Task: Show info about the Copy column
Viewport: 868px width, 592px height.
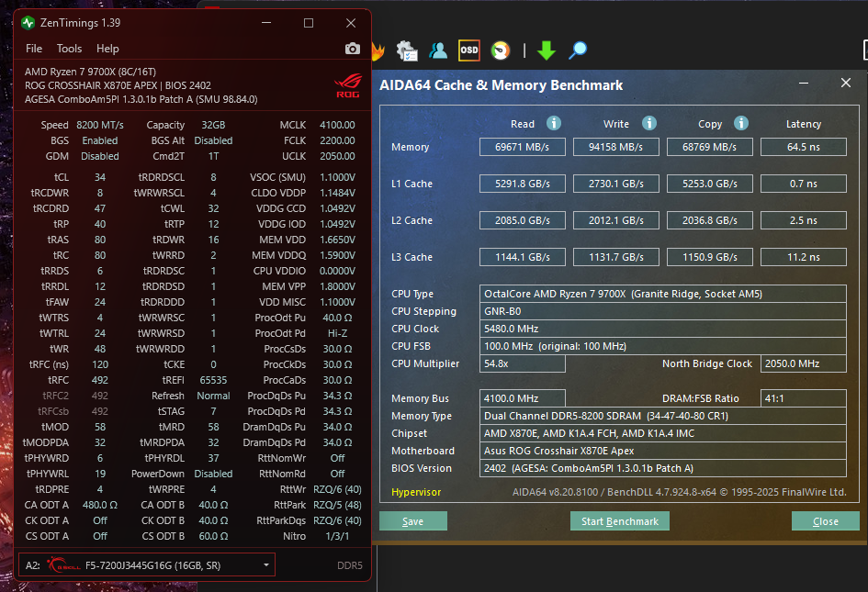Action: pos(741,123)
